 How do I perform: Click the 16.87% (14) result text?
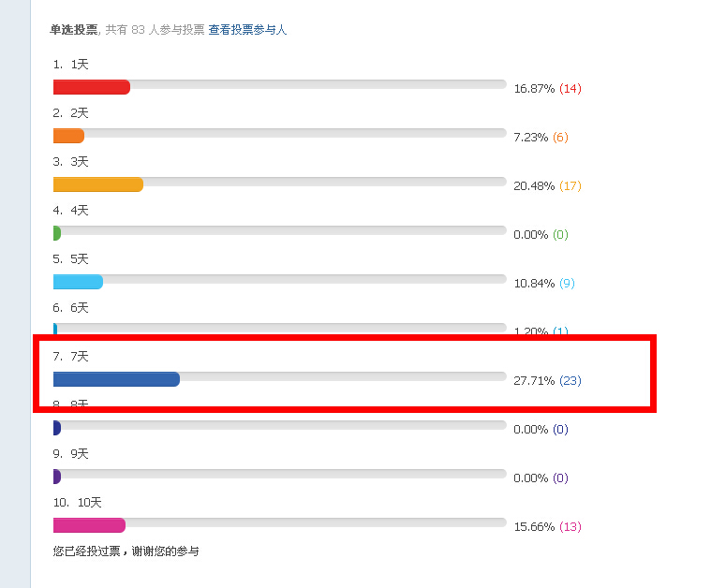[x=547, y=89]
